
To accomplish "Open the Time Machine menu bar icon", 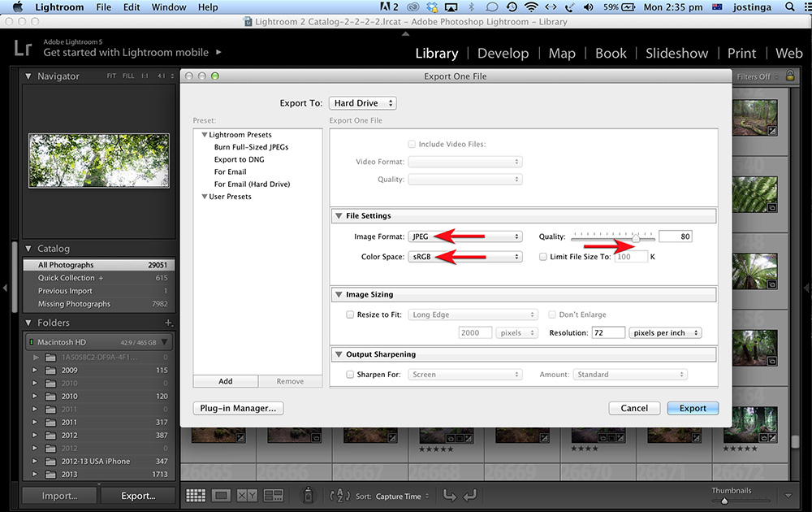I will [512, 7].
